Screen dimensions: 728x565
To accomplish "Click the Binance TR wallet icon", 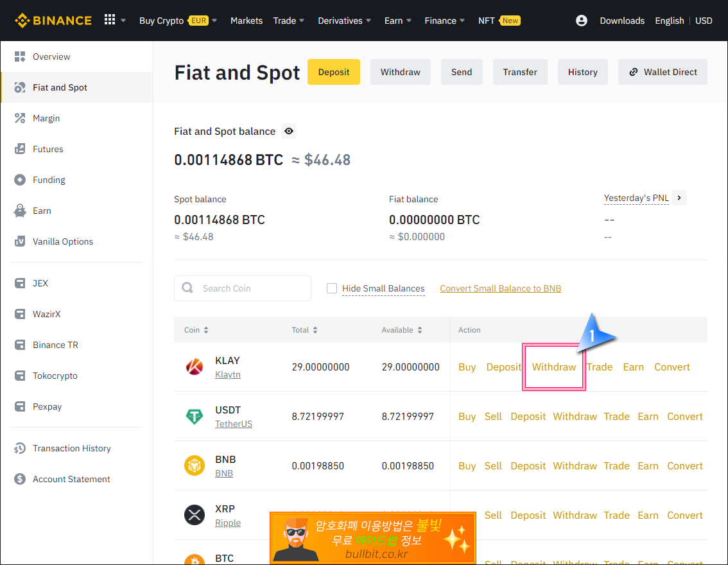I will pos(20,345).
